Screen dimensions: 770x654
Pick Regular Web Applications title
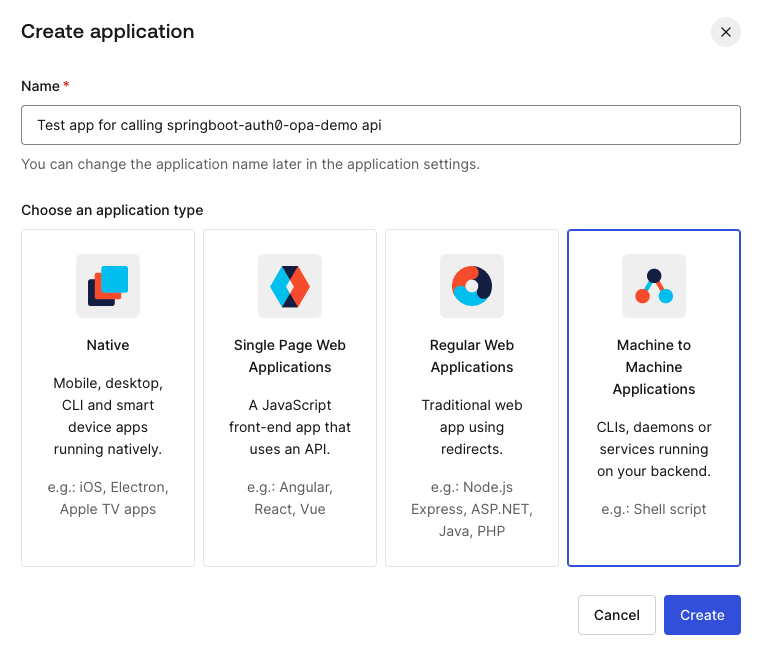472,356
